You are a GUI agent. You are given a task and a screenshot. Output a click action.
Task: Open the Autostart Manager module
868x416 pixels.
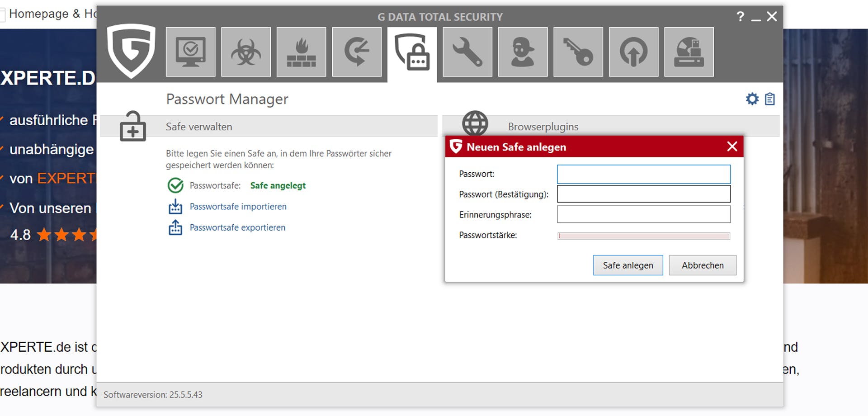click(x=634, y=52)
